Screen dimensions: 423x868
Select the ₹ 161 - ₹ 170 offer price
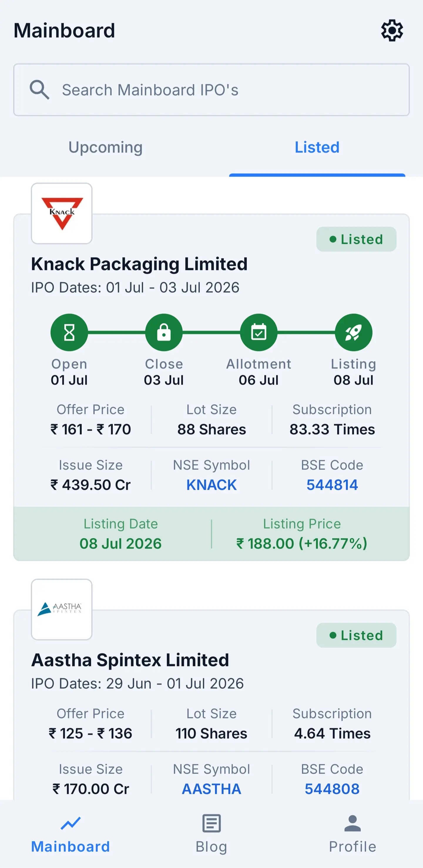coord(90,429)
